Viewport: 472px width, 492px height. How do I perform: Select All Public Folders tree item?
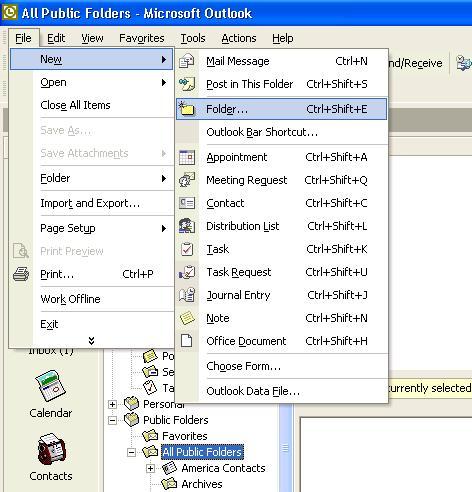pyautogui.click(x=202, y=452)
